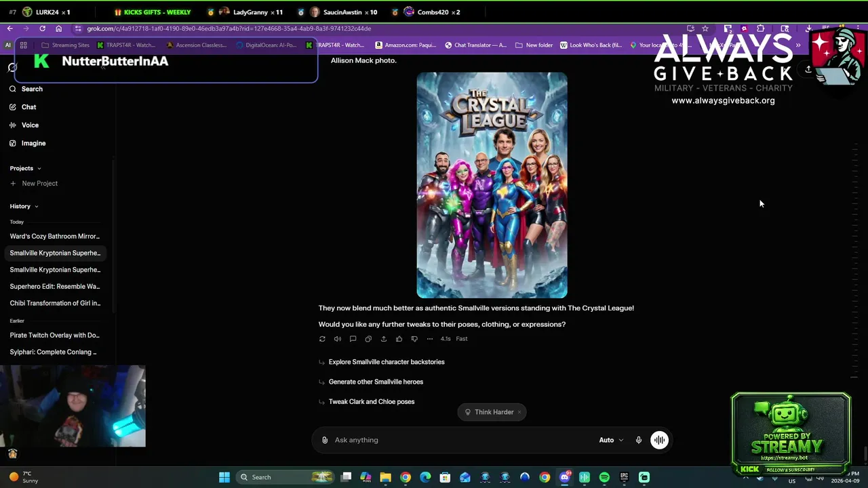Viewport: 868px width, 488px height.
Task: Open Imagine from the sidebar
Action: [28, 143]
